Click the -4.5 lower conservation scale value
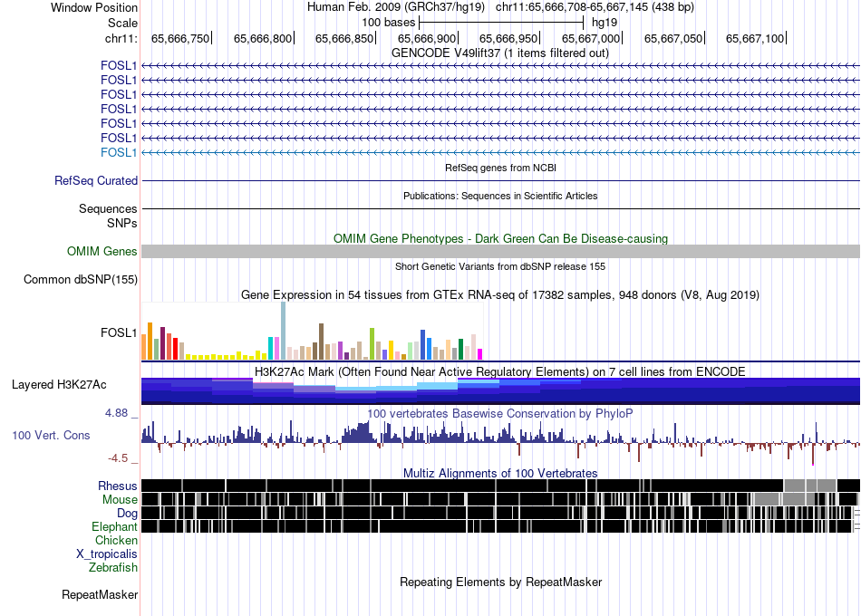861x616 pixels. tap(118, 457)
